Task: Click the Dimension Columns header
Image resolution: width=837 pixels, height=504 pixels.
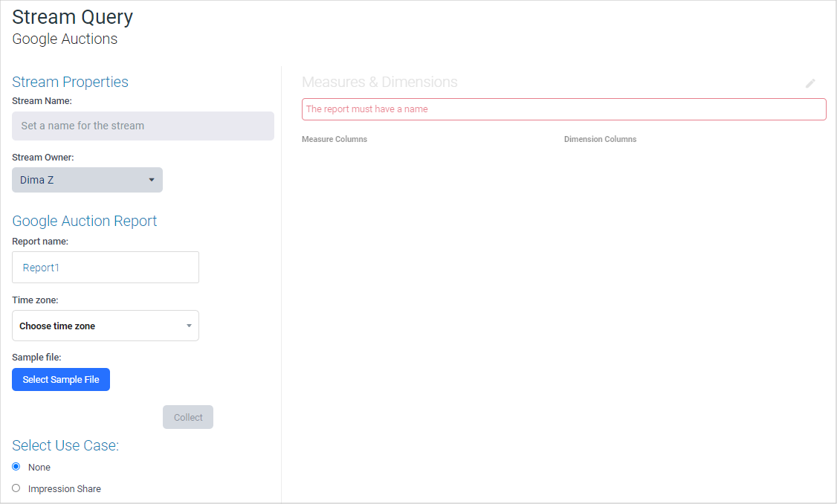Action: click(x=600, y=139)
